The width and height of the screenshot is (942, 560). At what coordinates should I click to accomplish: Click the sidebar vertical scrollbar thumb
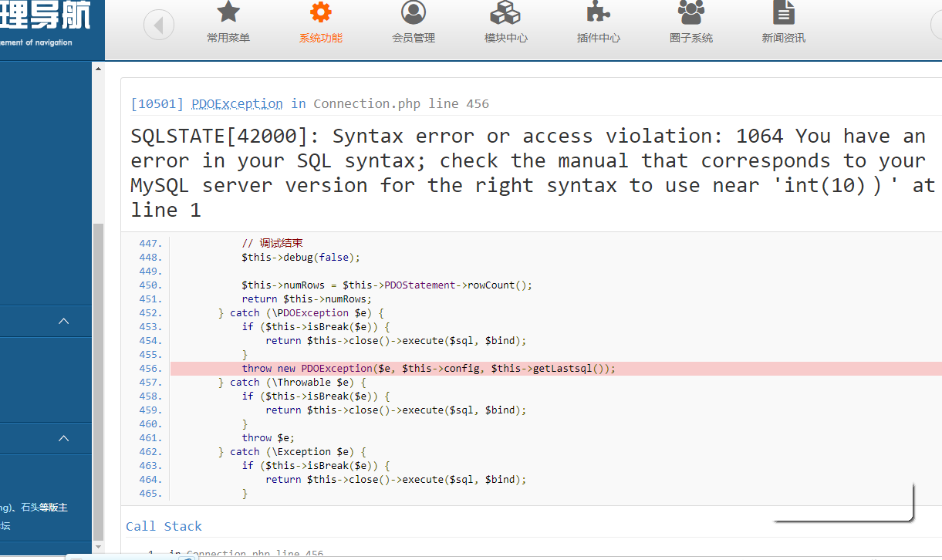[98, 378]
